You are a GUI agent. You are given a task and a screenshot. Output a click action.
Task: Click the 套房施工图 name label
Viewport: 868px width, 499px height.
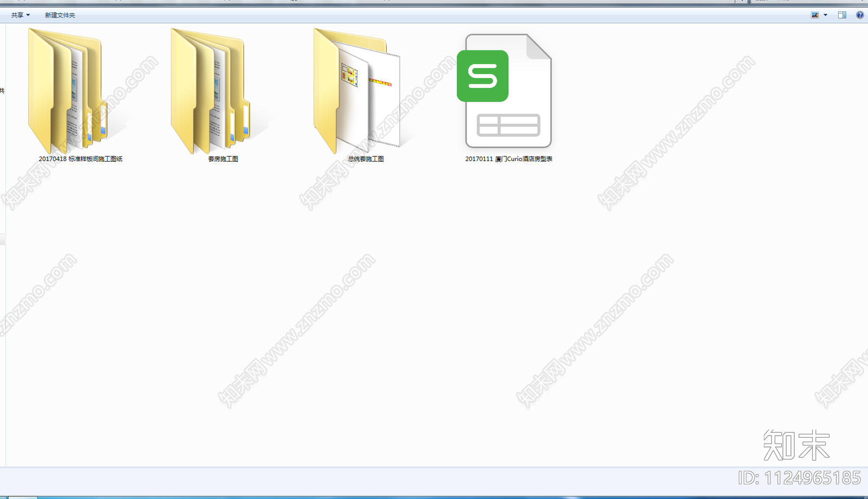(223, 159)
